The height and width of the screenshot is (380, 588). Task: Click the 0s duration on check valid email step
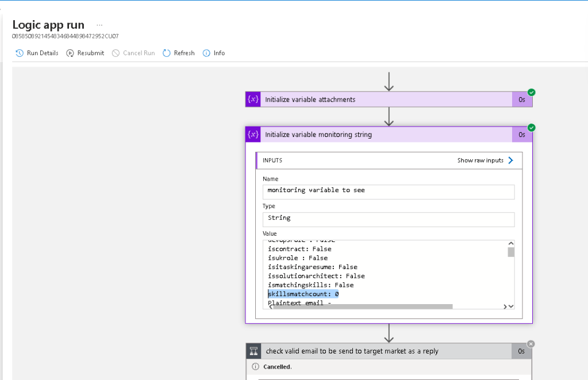[522, 351]
